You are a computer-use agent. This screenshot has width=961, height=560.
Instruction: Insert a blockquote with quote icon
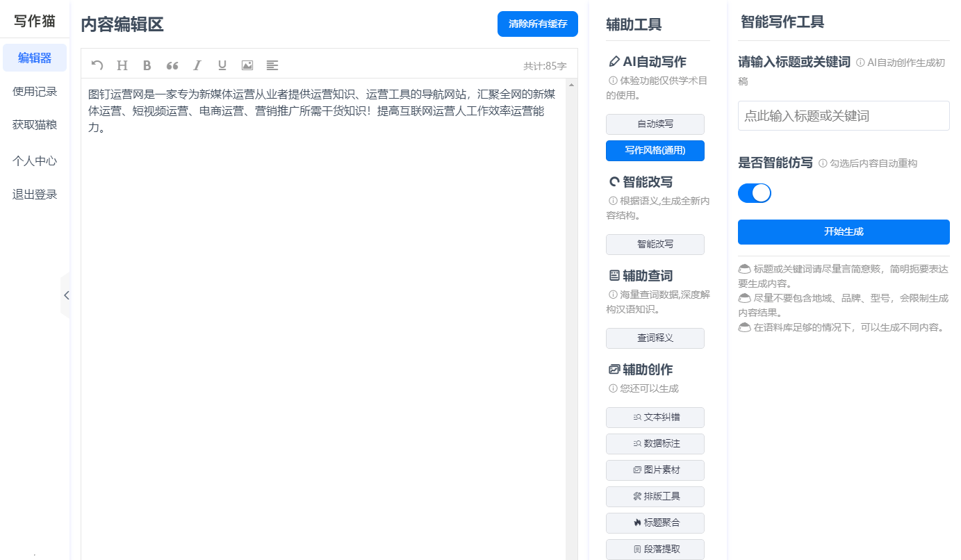[172, 65]
